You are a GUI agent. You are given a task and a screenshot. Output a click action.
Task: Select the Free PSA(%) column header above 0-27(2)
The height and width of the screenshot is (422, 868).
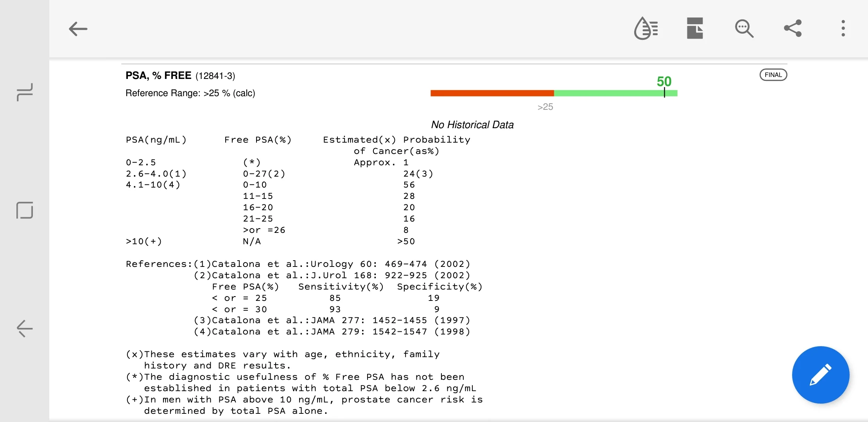click(258, 140)
